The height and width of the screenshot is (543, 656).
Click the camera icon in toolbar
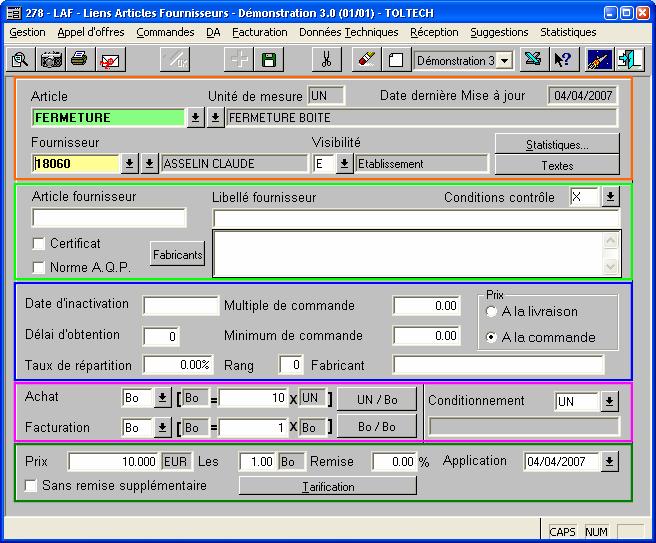pyautogui.click(x=51, y=60)
